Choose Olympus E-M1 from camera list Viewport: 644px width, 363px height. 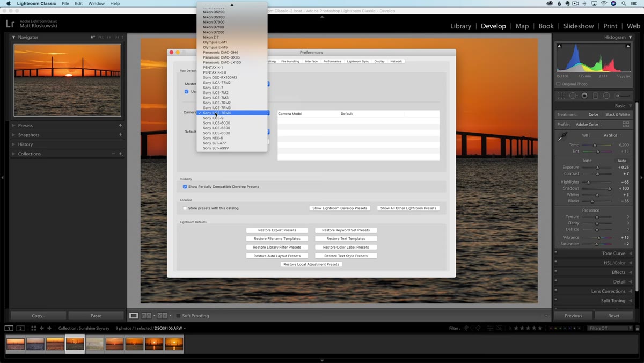click(232, 42)
